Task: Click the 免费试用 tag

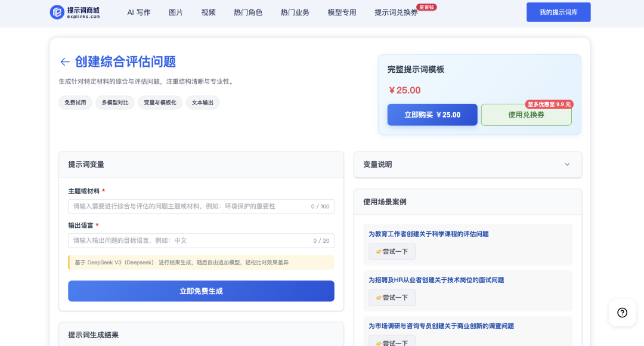Action: pyautogui.click(x=75, y=103)
